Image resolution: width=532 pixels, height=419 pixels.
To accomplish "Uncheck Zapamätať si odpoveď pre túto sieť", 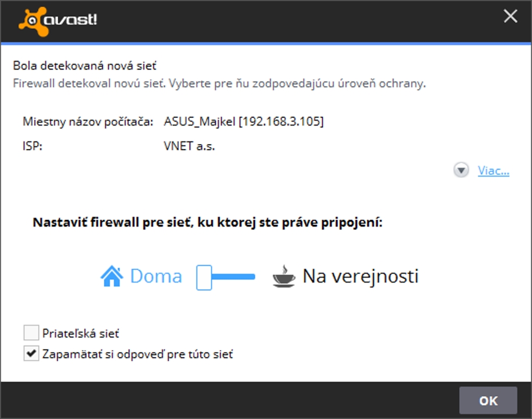I will coord(31,354).
